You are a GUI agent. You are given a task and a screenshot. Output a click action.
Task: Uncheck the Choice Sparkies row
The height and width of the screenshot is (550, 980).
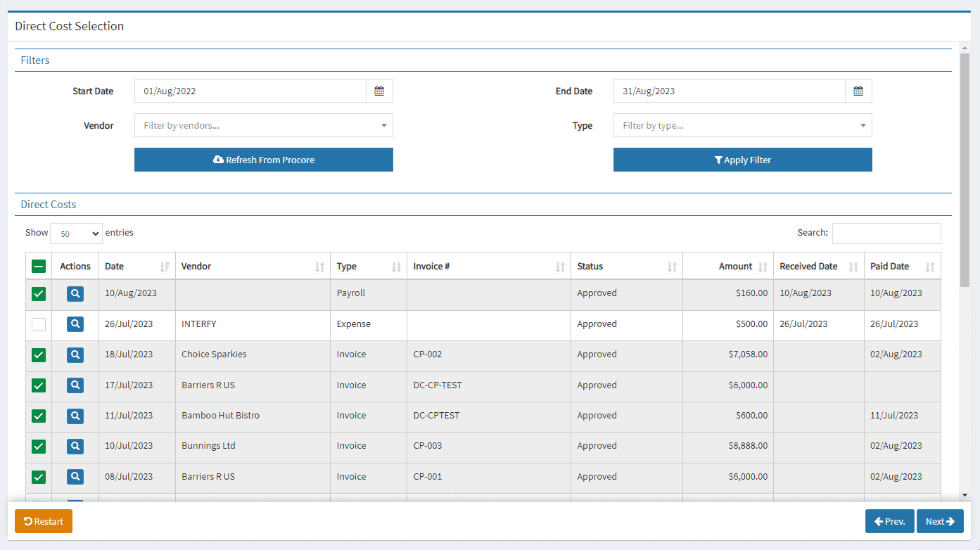point(39,354)
